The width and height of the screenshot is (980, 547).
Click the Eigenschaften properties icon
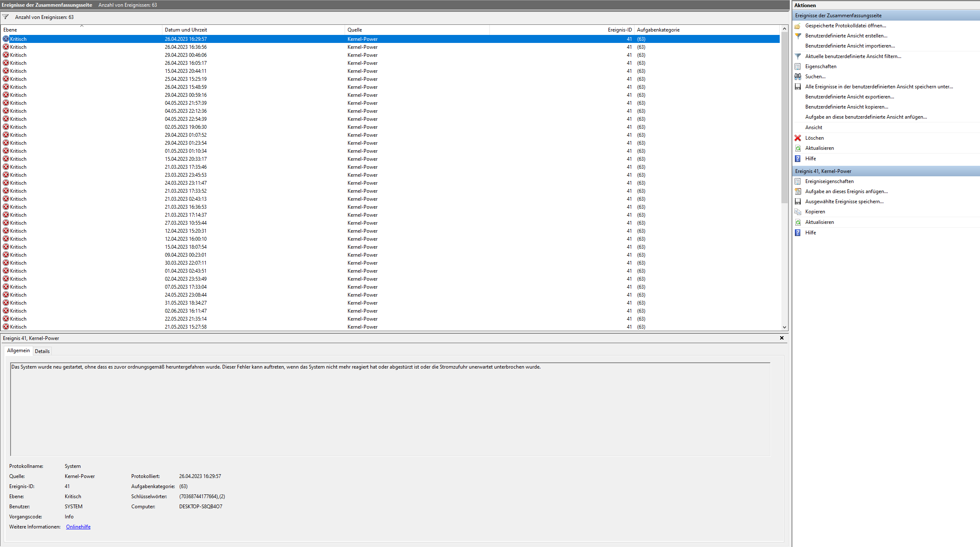[x=798, y=66]
